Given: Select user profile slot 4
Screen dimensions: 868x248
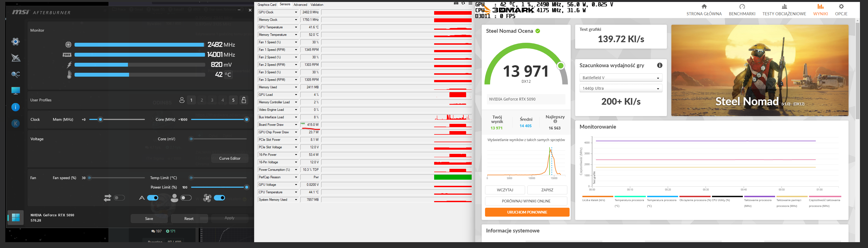Looking at the screenshot, I should point(223,100).
